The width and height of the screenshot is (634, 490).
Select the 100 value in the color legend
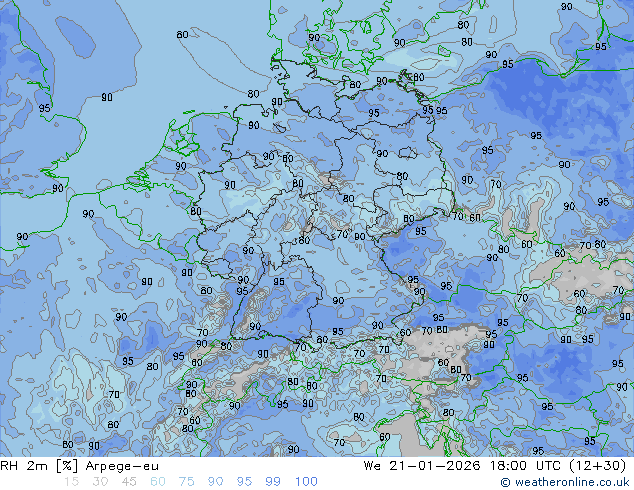pyautogui.click(x=306, y=482)
